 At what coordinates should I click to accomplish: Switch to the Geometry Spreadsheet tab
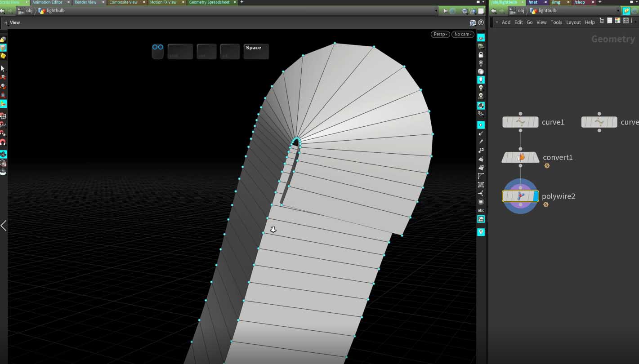point(209,2)
